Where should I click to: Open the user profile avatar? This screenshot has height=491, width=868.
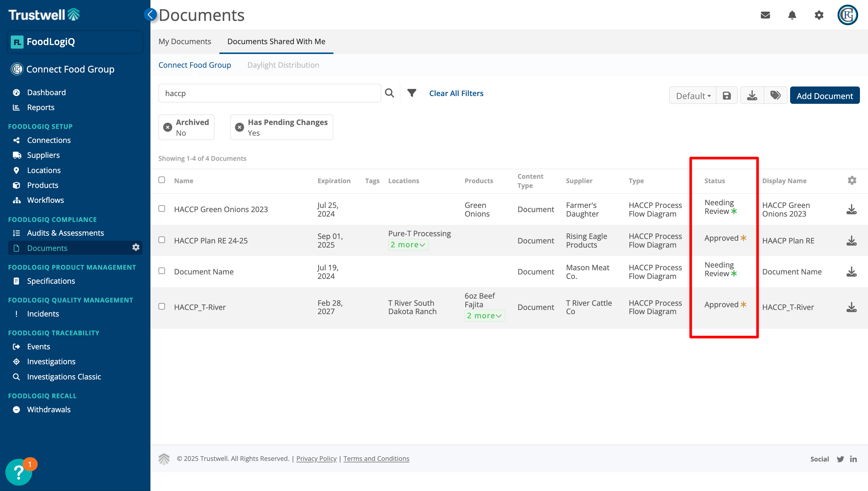click(847, 15)
